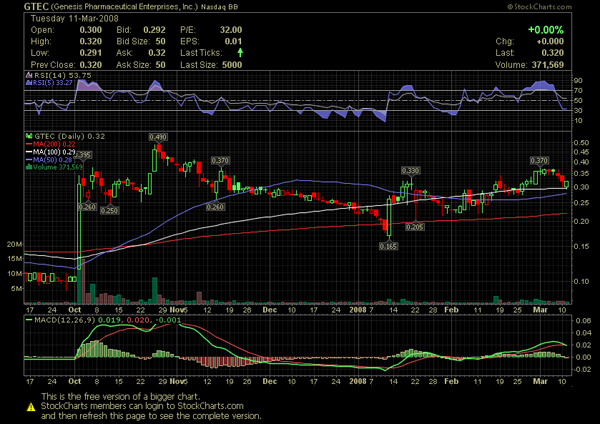Click the Nasdaq BB exchange label
Viewport: 600px width, 424px height.
[x=219, y=7]
